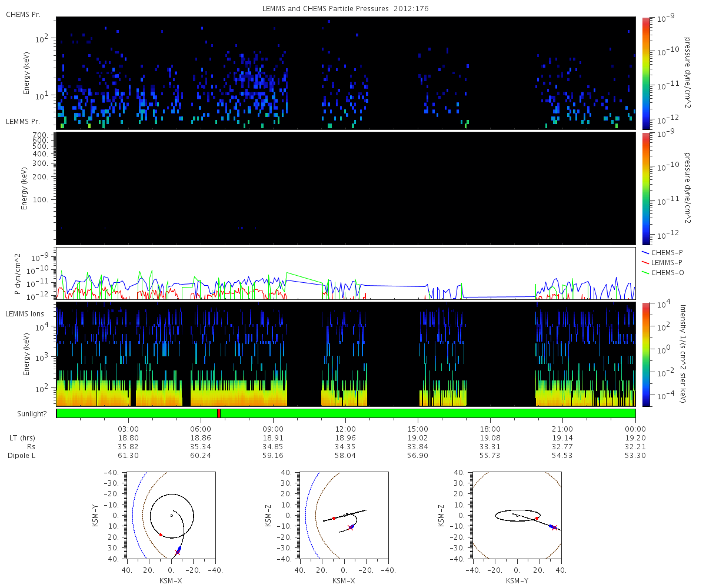This screenshot has width=706, height=588.
Task: Click the top CHEMS pressure colorbar
Action: pyautogui.click(x=646, y=73)
